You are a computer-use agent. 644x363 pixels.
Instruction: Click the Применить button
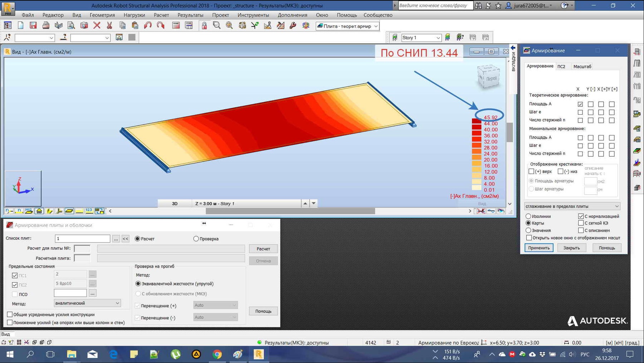[x=539, y=248]
